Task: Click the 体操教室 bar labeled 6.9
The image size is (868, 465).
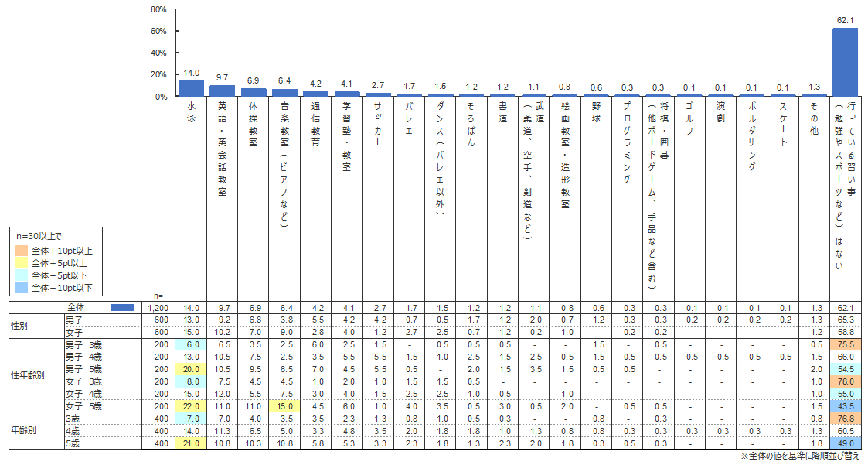Action: (x=254, y=93)
